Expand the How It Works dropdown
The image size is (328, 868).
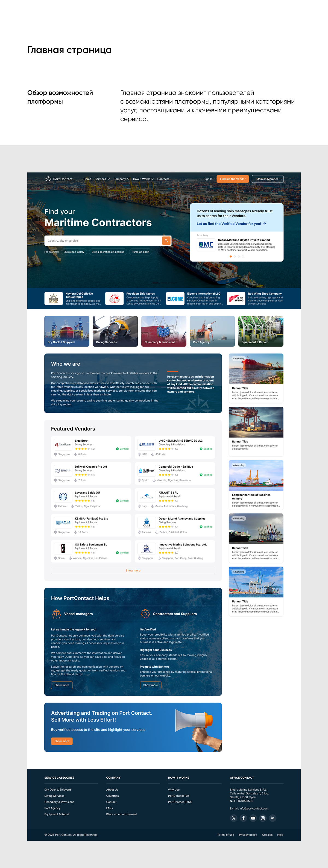(x=143, y=179)
